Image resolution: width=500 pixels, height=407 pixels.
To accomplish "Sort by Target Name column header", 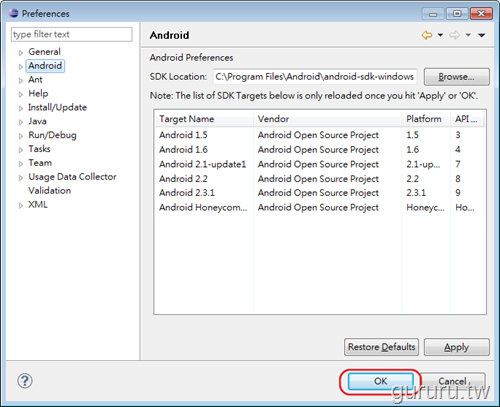I will pyautogui.click(x=204, y=119).
